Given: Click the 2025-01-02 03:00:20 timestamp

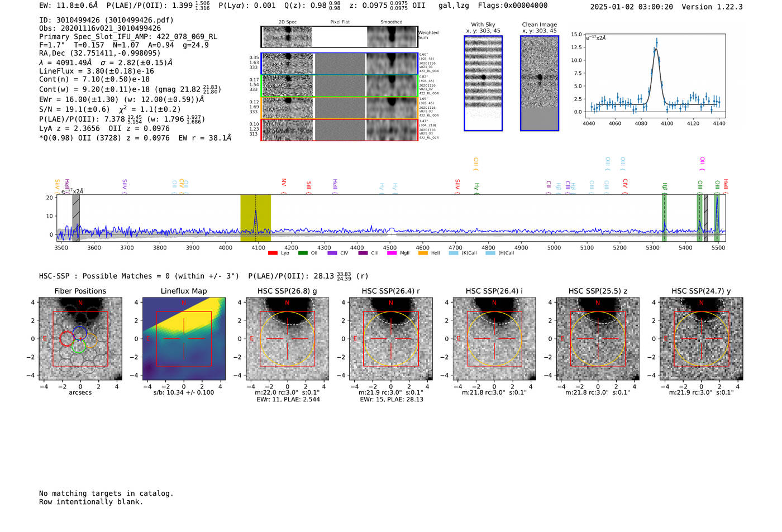Looking at the screenshot, I should (x=632, y=7).
